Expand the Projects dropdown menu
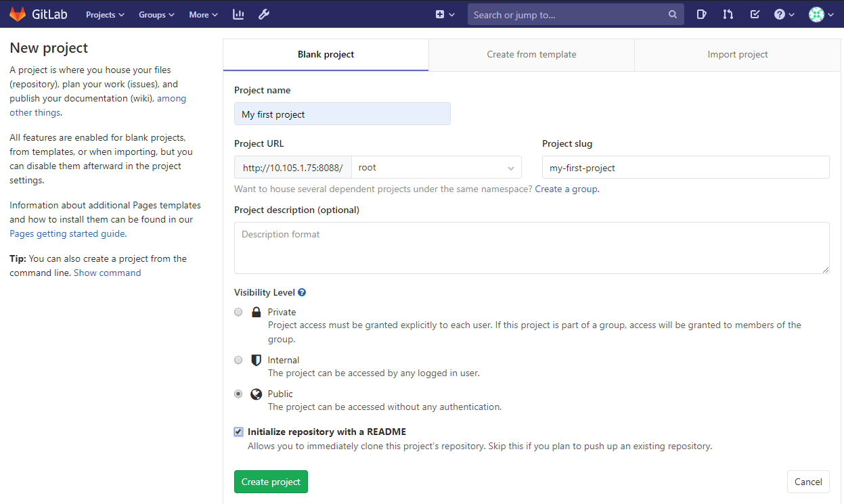 (x=105, y=14)
